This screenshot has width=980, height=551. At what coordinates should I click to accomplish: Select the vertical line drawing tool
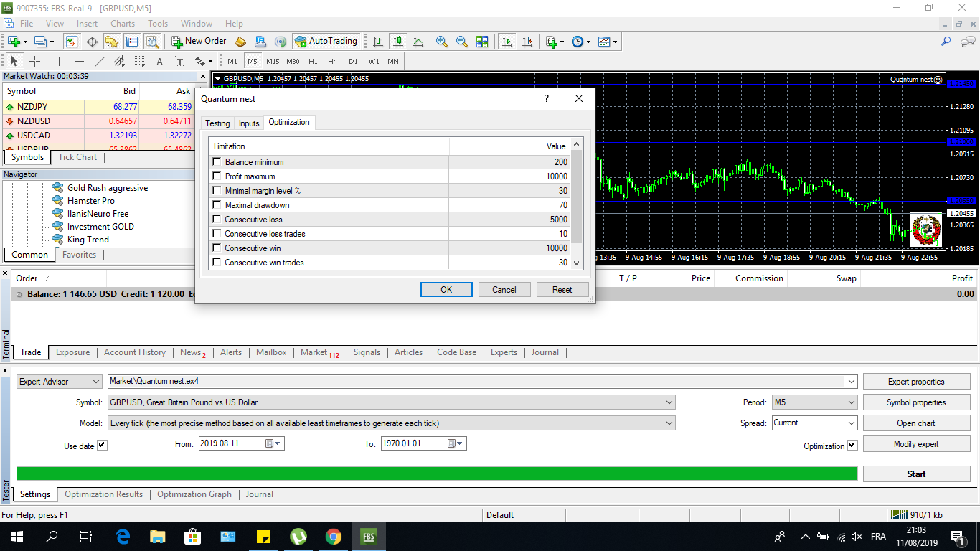[x=59, y=61]
